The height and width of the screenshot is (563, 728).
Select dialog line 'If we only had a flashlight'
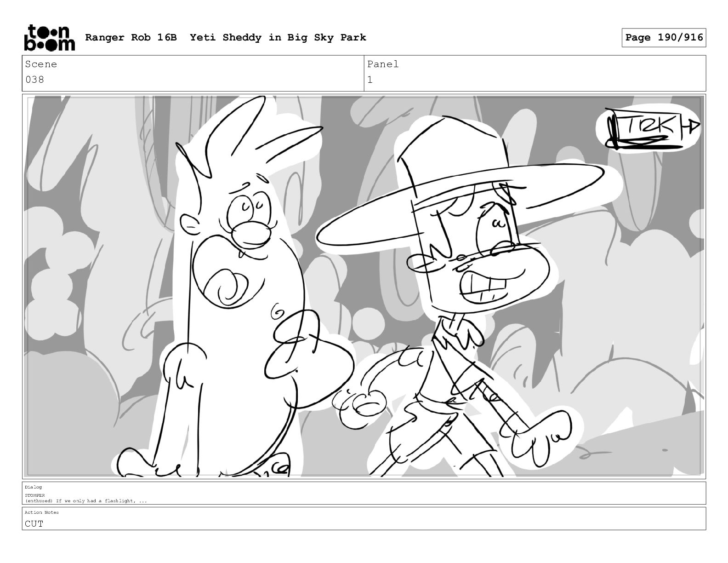(95, 501)
